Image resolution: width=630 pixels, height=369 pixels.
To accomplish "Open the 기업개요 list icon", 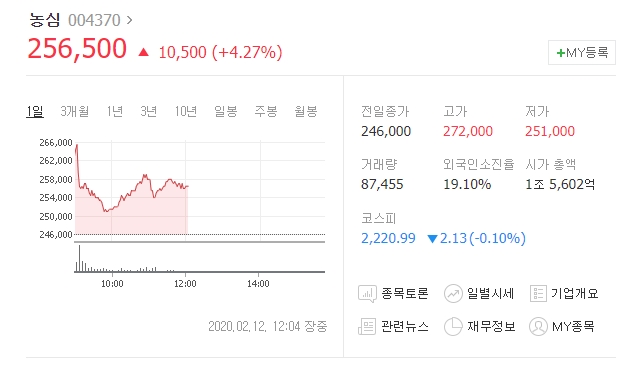I will [x=538, y=293].
